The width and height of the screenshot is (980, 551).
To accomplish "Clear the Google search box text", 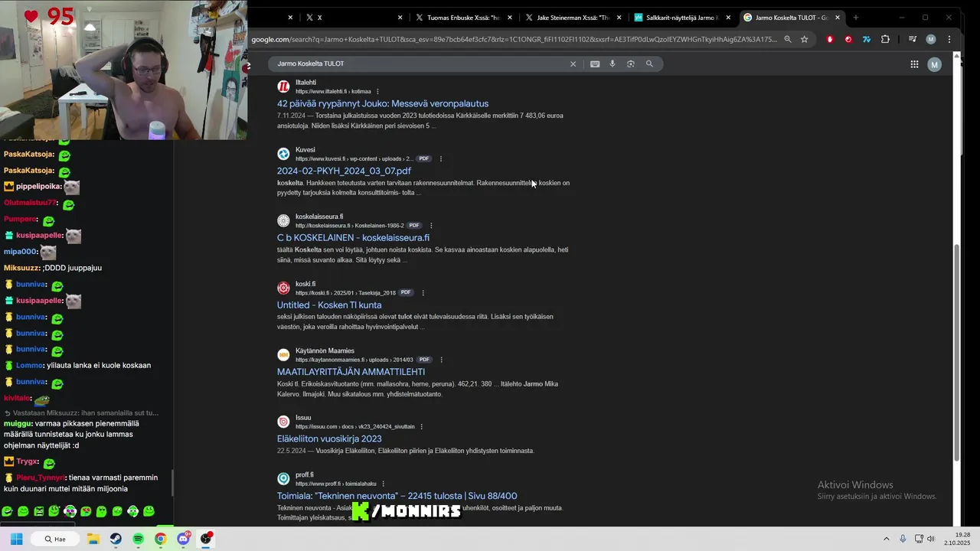I will click(x=573, y=64).
